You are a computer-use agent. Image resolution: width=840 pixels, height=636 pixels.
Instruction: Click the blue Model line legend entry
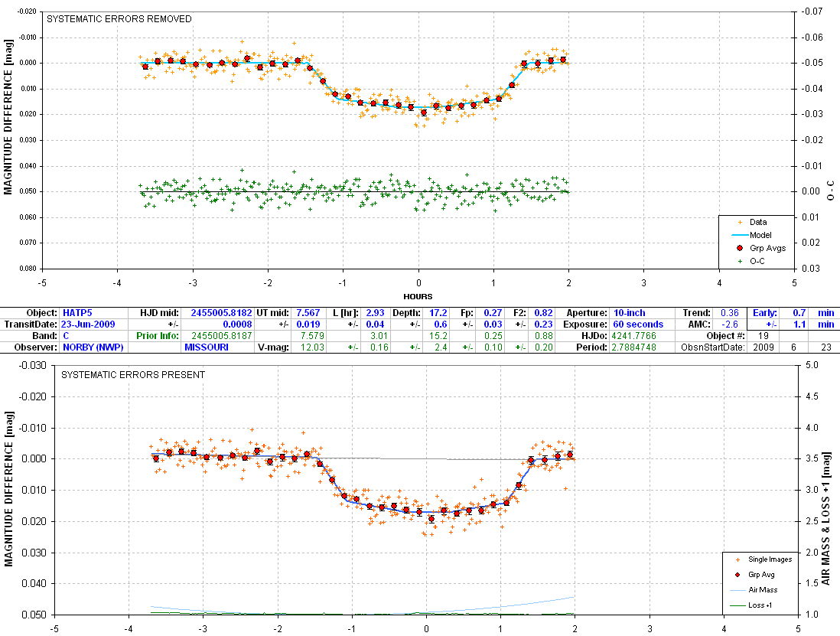(x=739, y=236)
